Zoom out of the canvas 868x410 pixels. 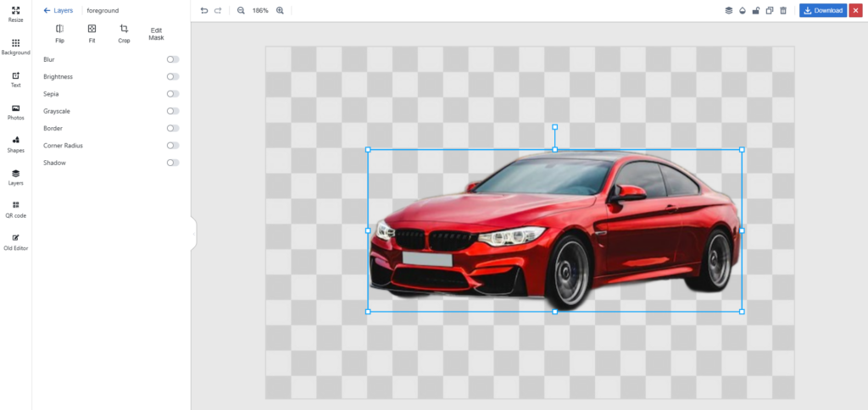click(x=241, y=10)
